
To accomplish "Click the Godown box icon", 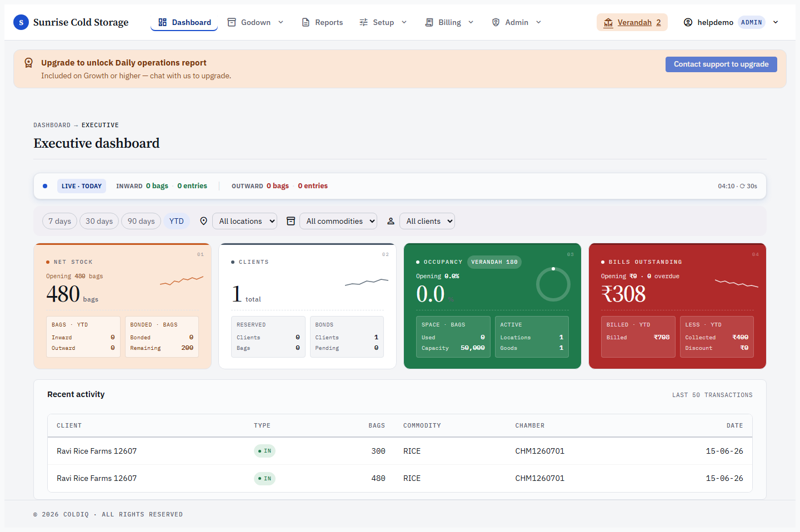I will (232, 22).
